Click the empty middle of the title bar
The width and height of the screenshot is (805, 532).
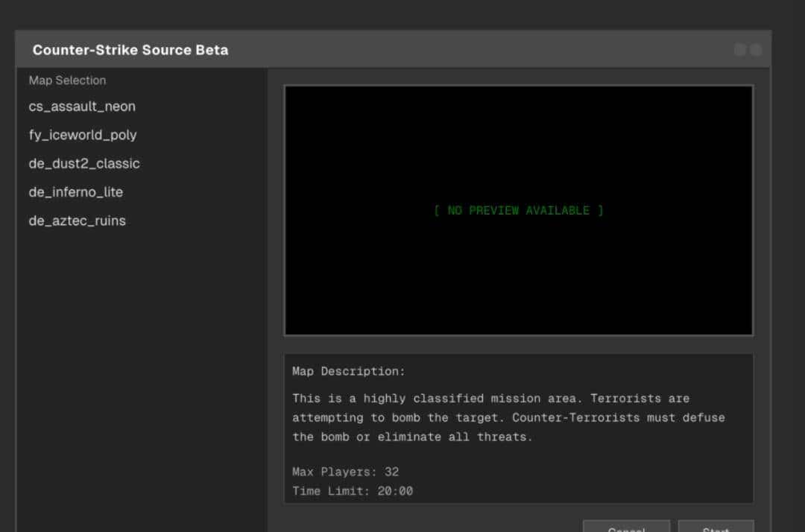pyautogui.click(x=477, y=50)
